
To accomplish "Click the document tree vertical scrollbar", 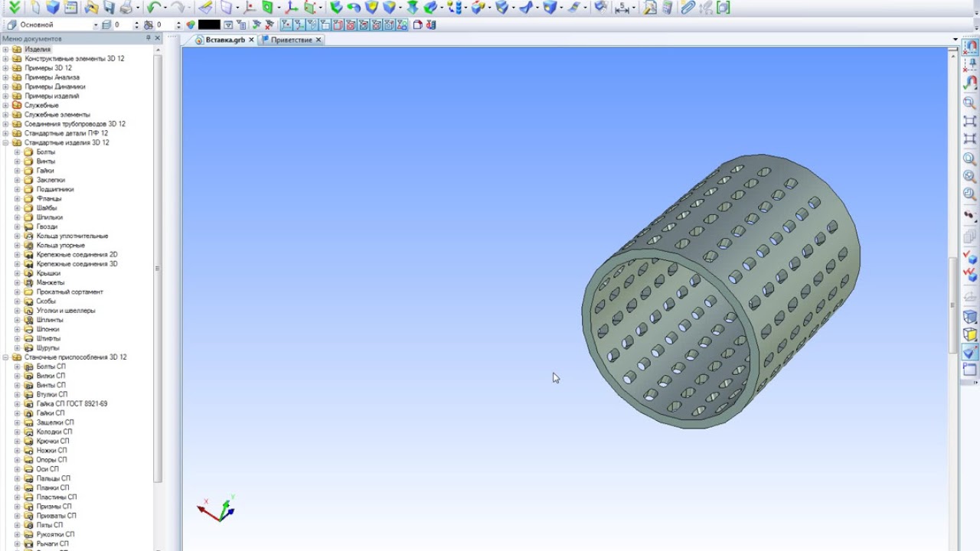I will coord(158,268).
